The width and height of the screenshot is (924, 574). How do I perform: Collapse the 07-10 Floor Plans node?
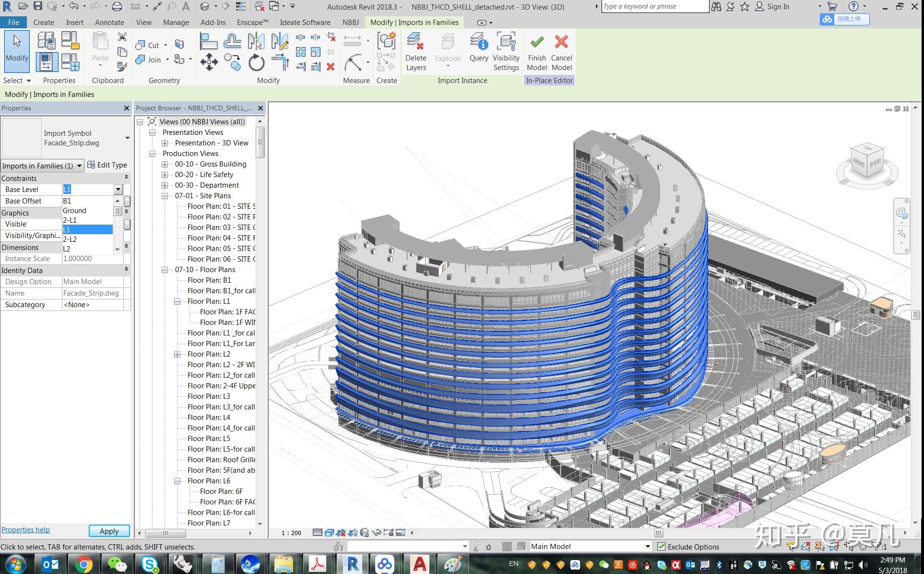coord(165,270)
